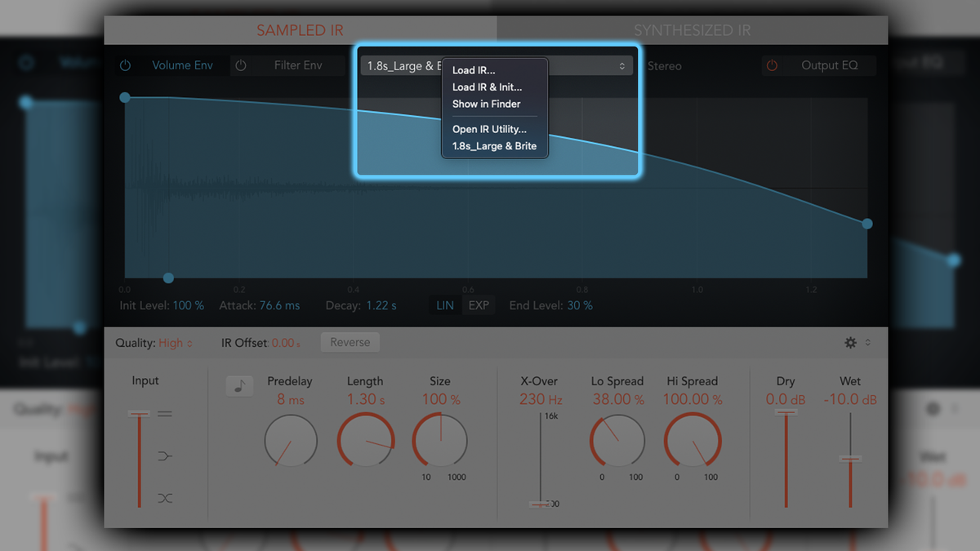The height and width of the screenshot is (551, 980).
Task: Open the IR sample name dropdown arrows
Action: coord(621,66)
